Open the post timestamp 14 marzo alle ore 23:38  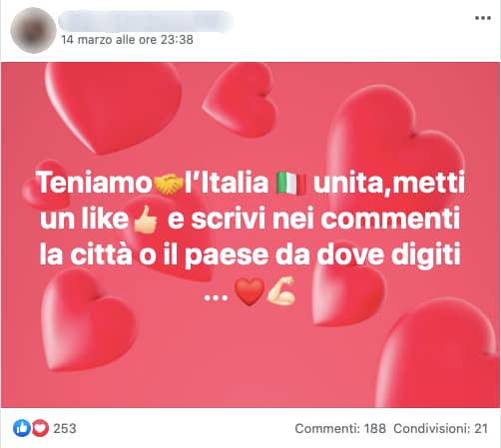(127, 40)
